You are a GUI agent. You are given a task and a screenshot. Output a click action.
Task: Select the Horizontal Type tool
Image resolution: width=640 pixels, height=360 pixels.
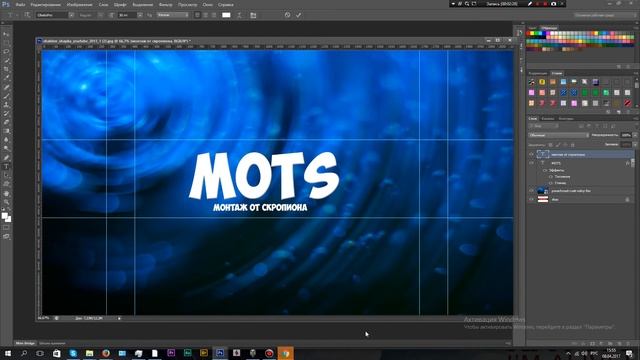coord(6,167)
